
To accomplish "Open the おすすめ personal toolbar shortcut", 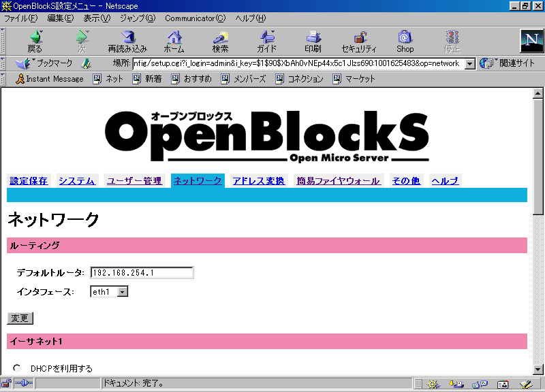I will 191,79.
